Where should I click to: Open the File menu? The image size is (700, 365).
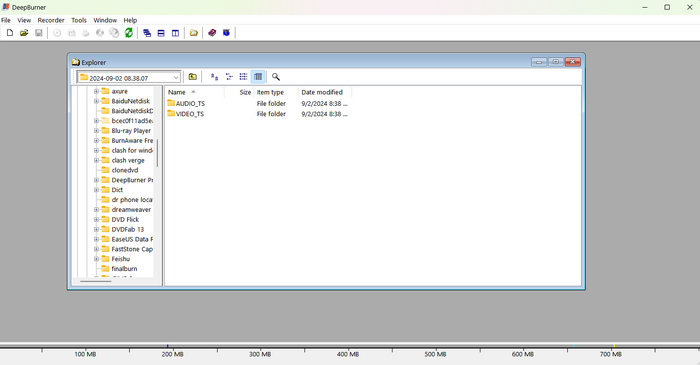6,20
